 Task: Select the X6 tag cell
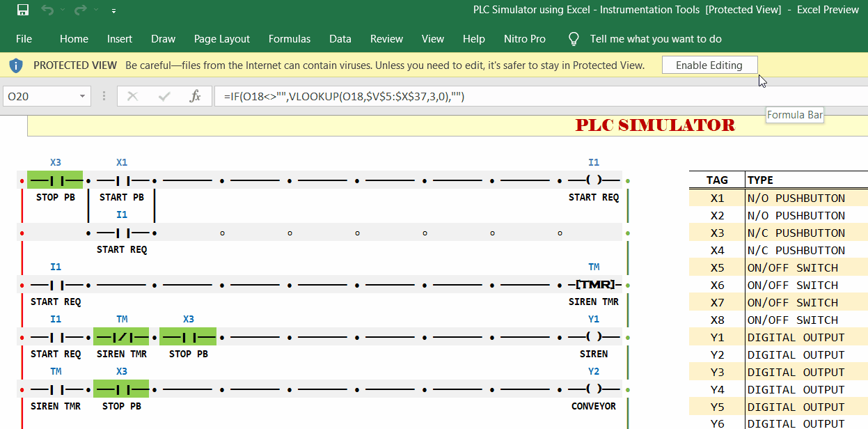[x=717, y=285]
